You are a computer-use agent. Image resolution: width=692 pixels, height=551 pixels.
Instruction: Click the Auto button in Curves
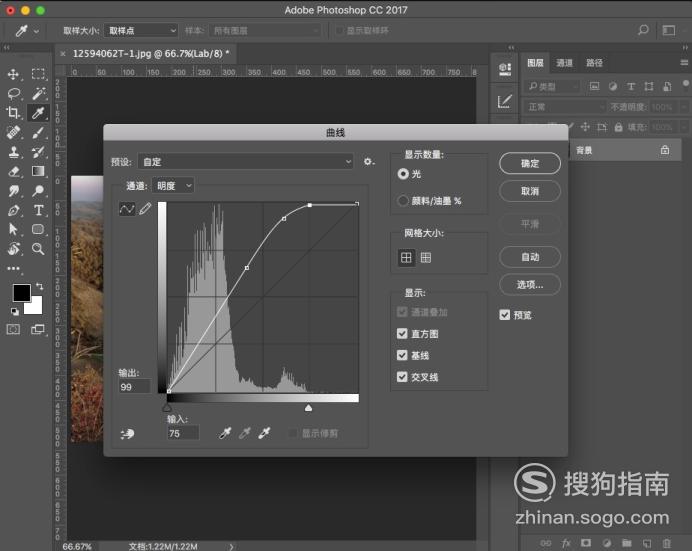(530, 257)
